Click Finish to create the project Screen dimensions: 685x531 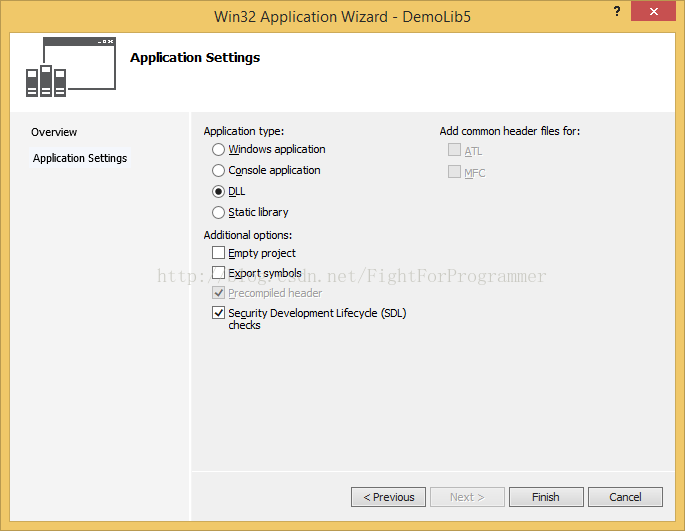click(546, 497)
